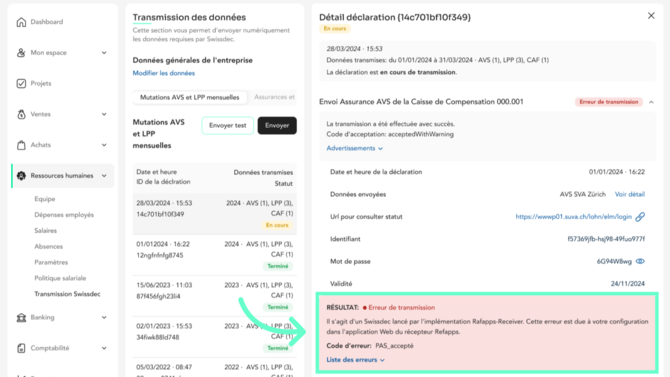Screen dimensions: 670x377
Task: Click Modifier les données link
Action: (x=164, y=73)
